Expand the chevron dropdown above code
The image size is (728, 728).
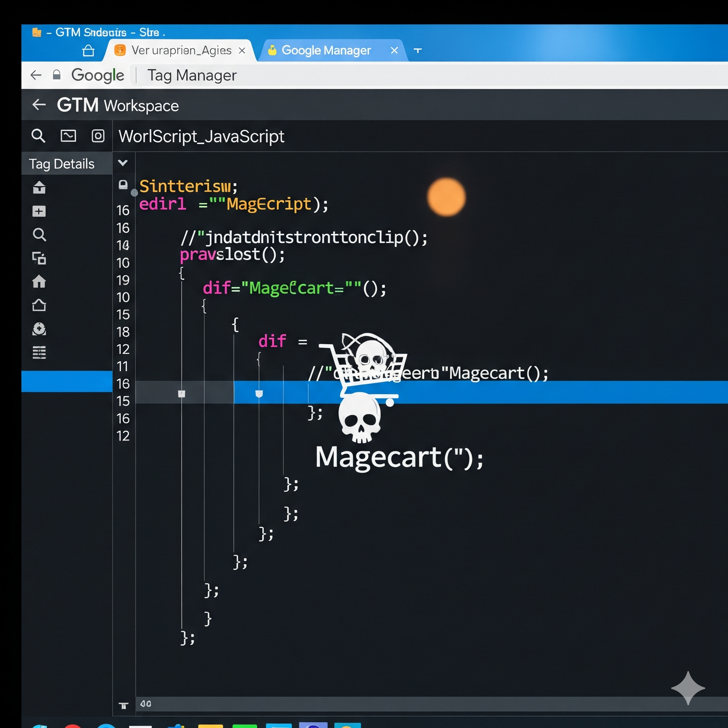click(x=123, y=163)
